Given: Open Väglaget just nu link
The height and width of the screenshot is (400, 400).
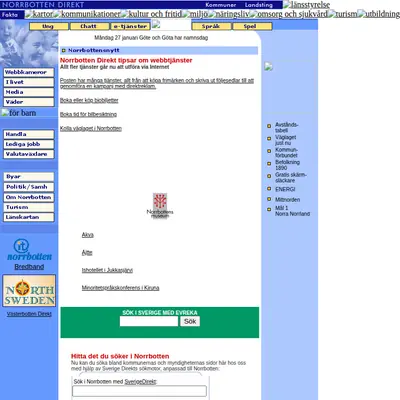Looking at the screenshot, I should [285, 140].
